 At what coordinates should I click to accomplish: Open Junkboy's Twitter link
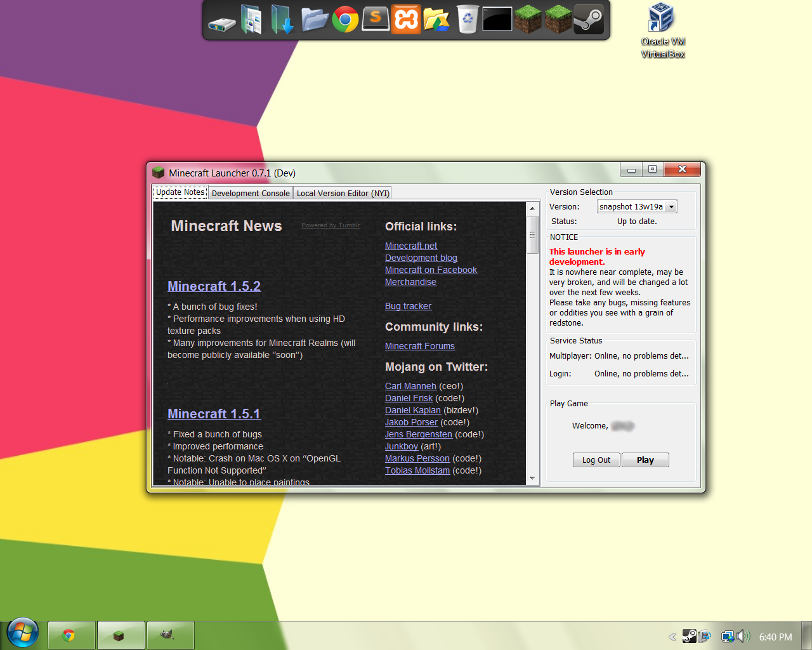402,446
